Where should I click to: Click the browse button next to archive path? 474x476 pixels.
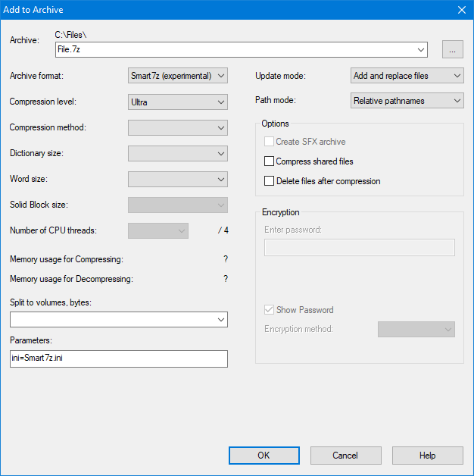[x=452, y=50]
